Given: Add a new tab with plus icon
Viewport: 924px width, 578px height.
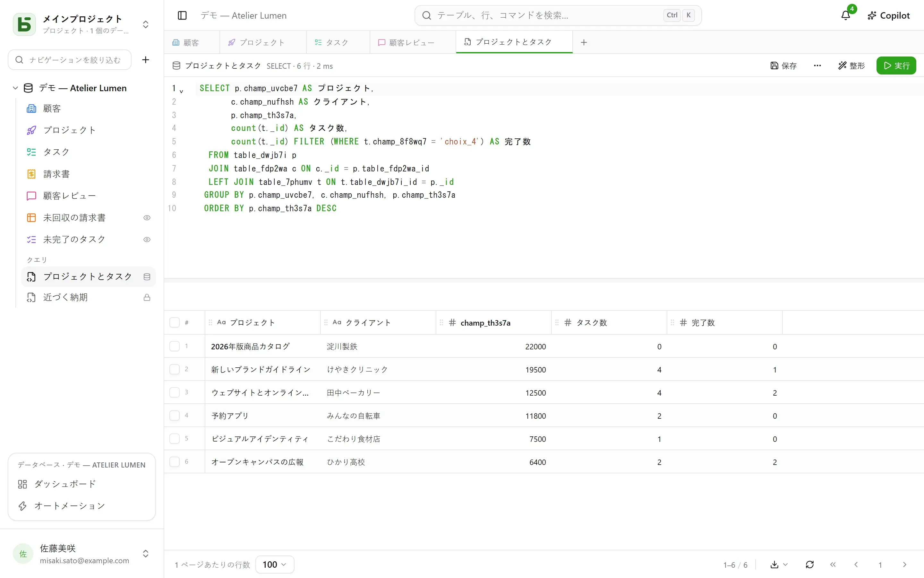Looking at the screenshot, I should coord(584,42).
